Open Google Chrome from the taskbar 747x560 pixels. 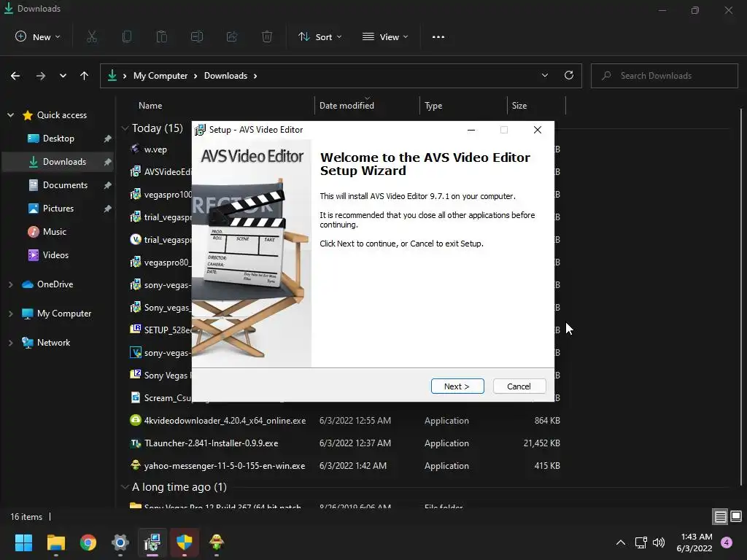click(x=88, y=542)
